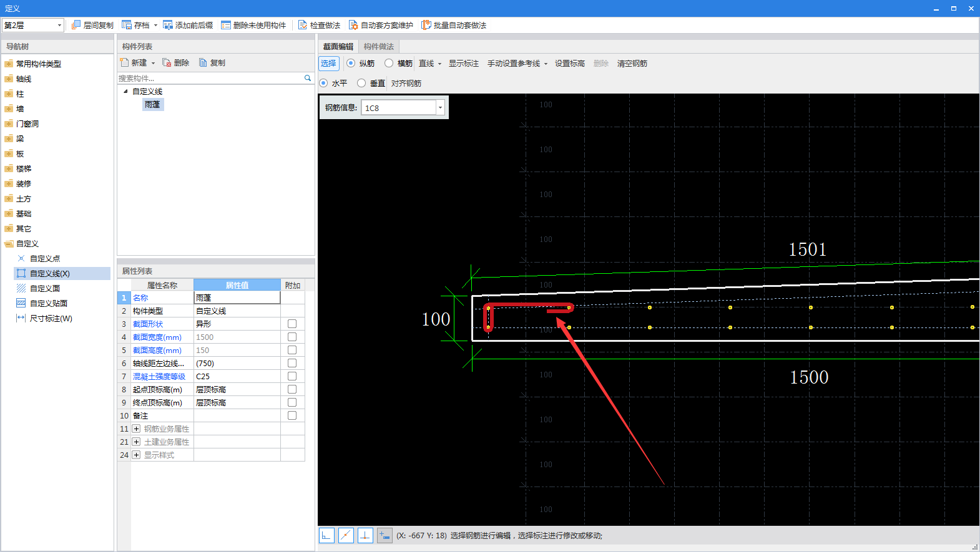Select the 自定义线(X) custom line item
This screenshot has height=552, width=980.
click(x=62, y=273)
